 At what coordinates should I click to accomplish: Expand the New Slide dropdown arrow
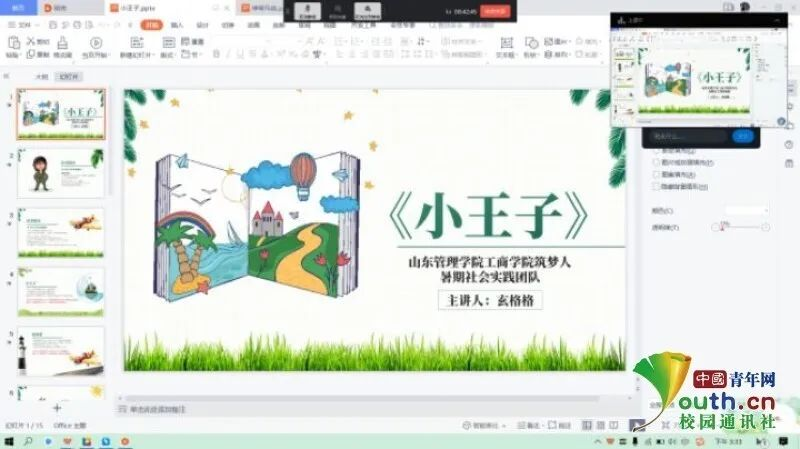pyautogui.click(x=150, y=55)
